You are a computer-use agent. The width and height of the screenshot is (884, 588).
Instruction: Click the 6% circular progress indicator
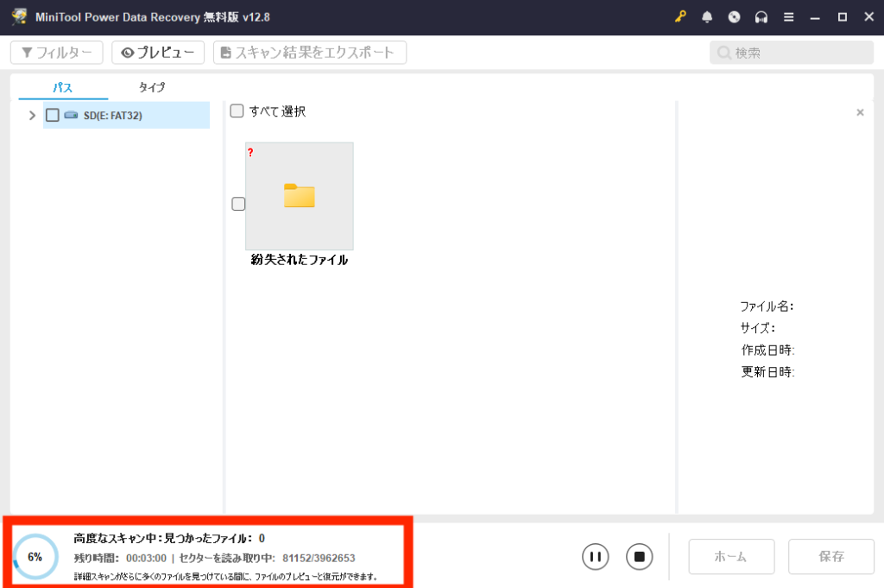(x=35, y=557)
